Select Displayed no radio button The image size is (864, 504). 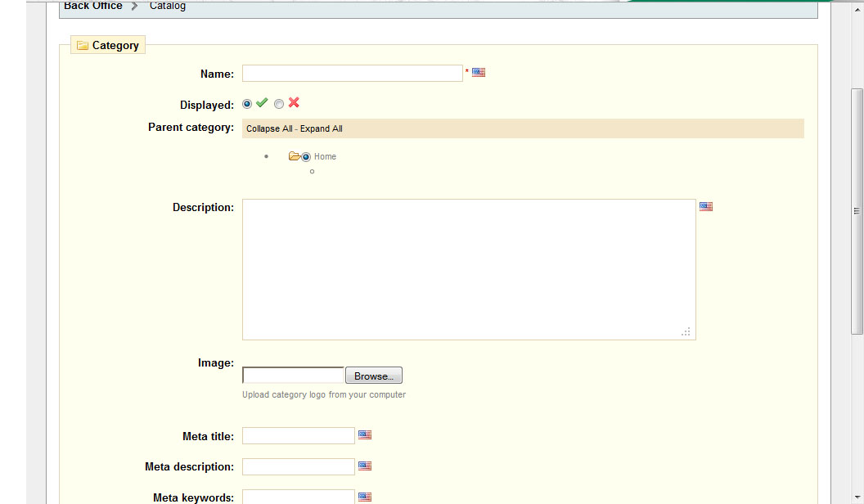tap(279, 104)
